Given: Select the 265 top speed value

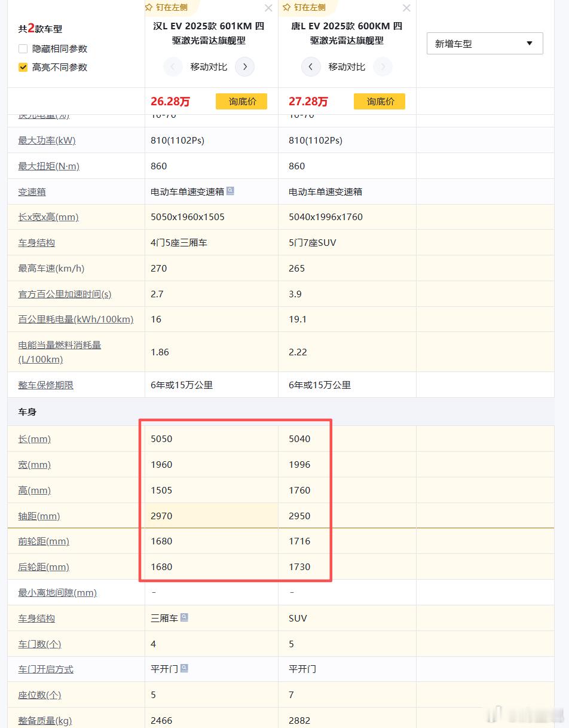Looking at the screenshot, I should 297,269.
